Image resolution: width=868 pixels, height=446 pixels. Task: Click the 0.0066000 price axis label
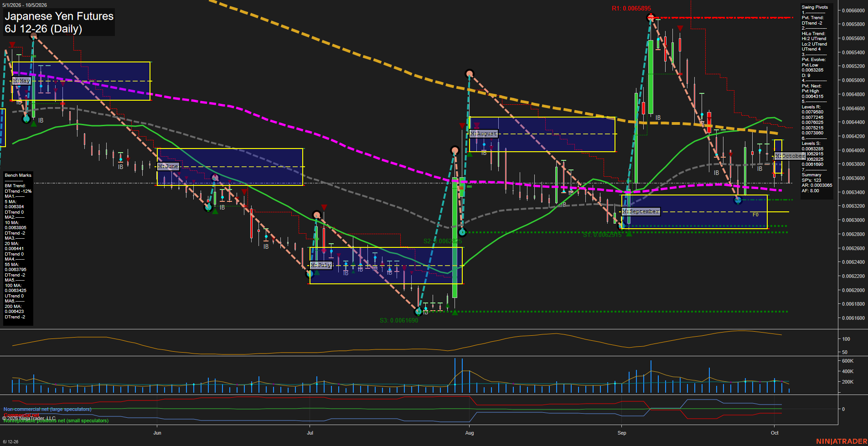click(853, 10)
